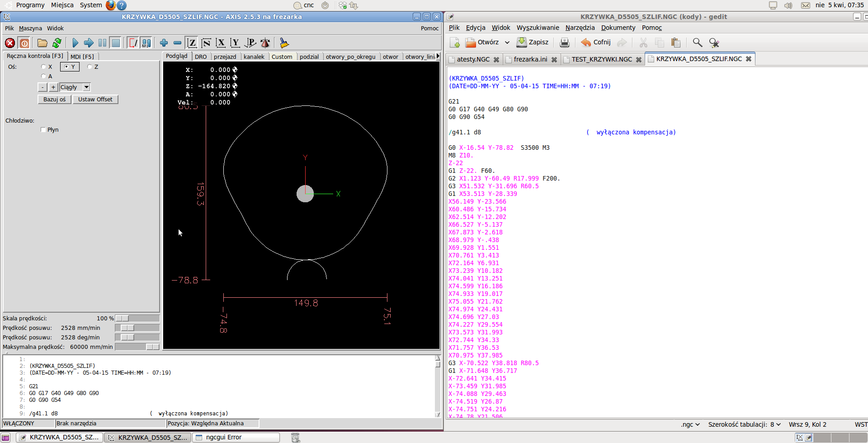868x443 pixels.
Task: Select the X side view
Action: tap(221, 43)
